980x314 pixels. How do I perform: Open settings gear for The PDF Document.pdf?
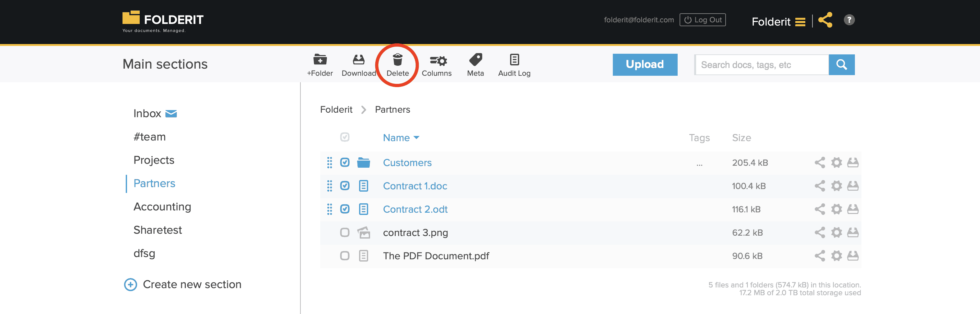[x=836, y=256]
